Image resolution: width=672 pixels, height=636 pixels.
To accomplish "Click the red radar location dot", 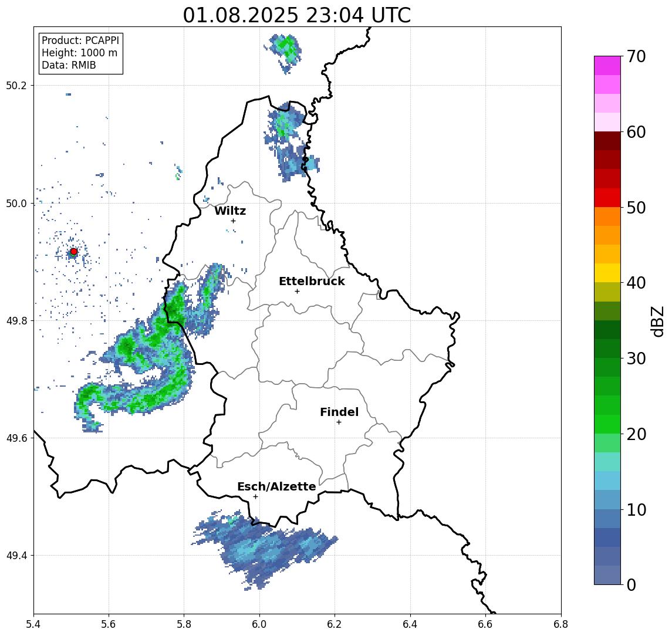I will tap(74, 252).
